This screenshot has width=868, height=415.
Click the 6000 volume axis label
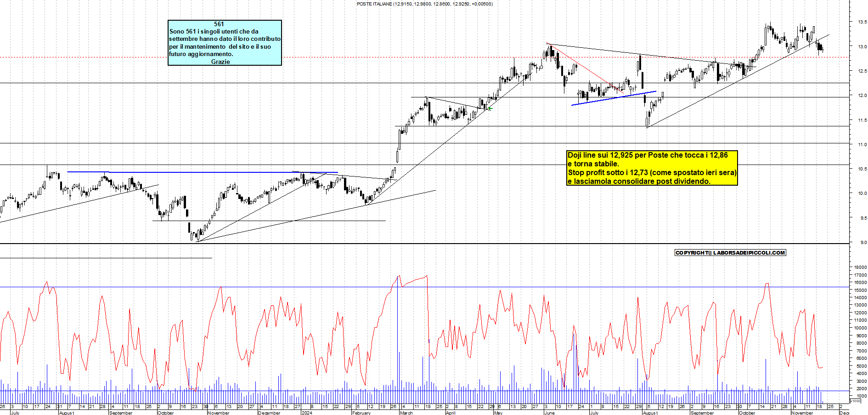(861, 358)
